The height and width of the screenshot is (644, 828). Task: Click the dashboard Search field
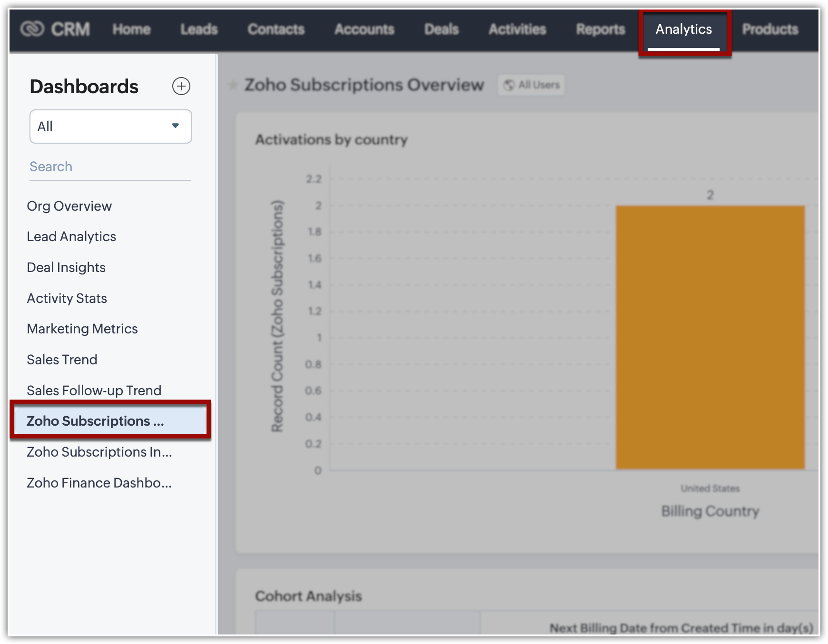[110, 167]
